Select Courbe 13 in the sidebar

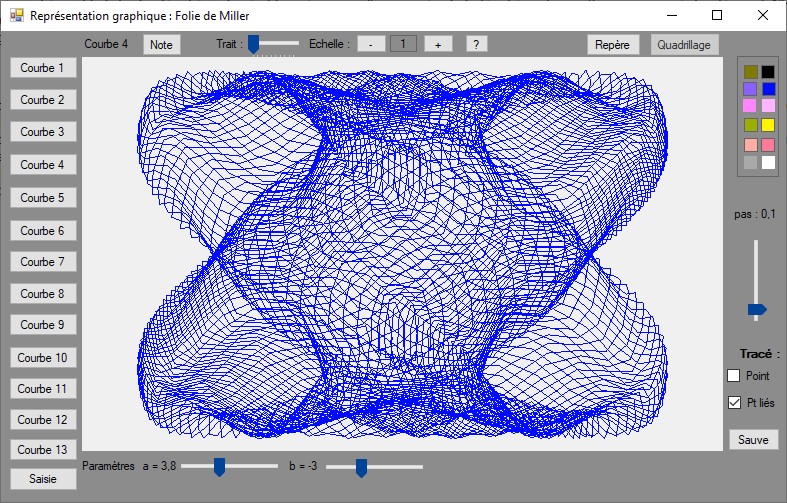pyautogui.click(x=42, y=450)
